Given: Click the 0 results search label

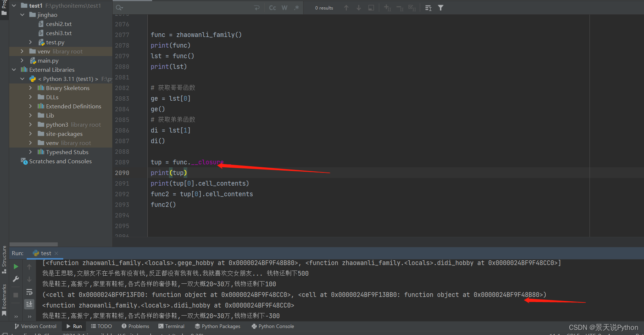Looking at the screenshot, I should click(324, 8).
